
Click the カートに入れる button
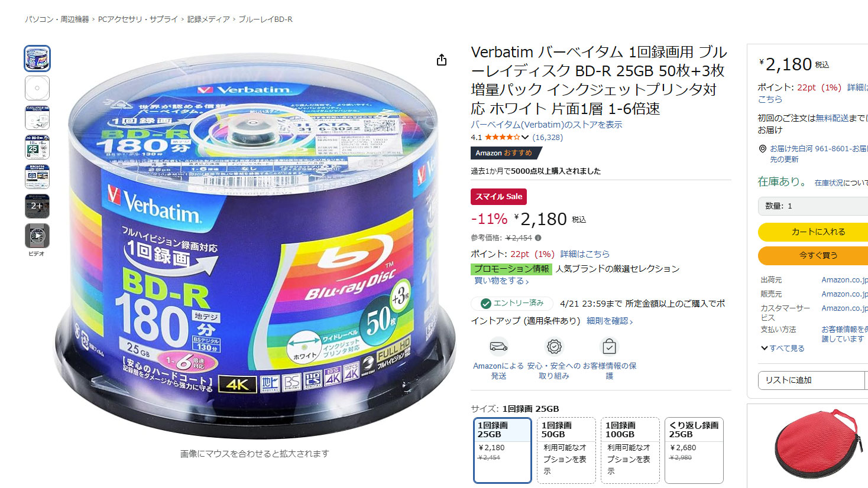click(x=813, y=232)
